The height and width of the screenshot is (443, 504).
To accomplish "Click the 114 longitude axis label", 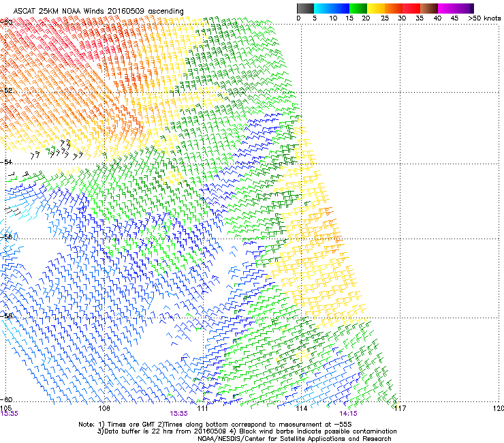I will [302, 408].
